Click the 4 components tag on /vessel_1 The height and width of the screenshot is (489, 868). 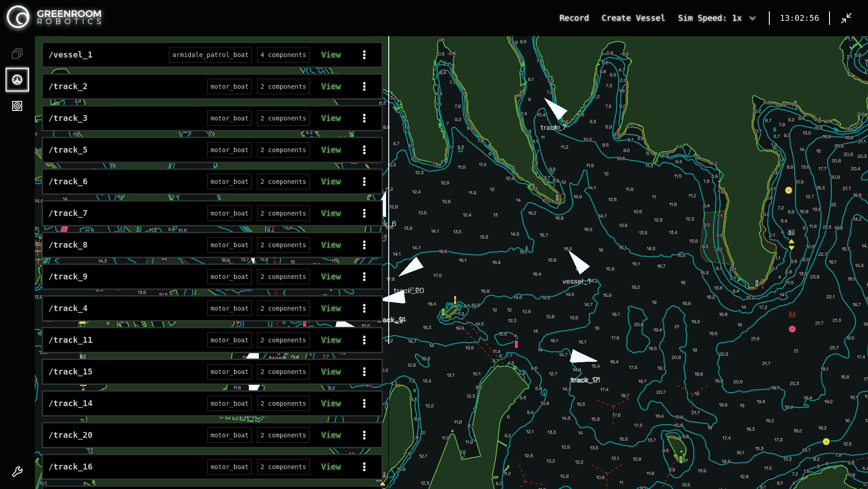tap(283, 55)
